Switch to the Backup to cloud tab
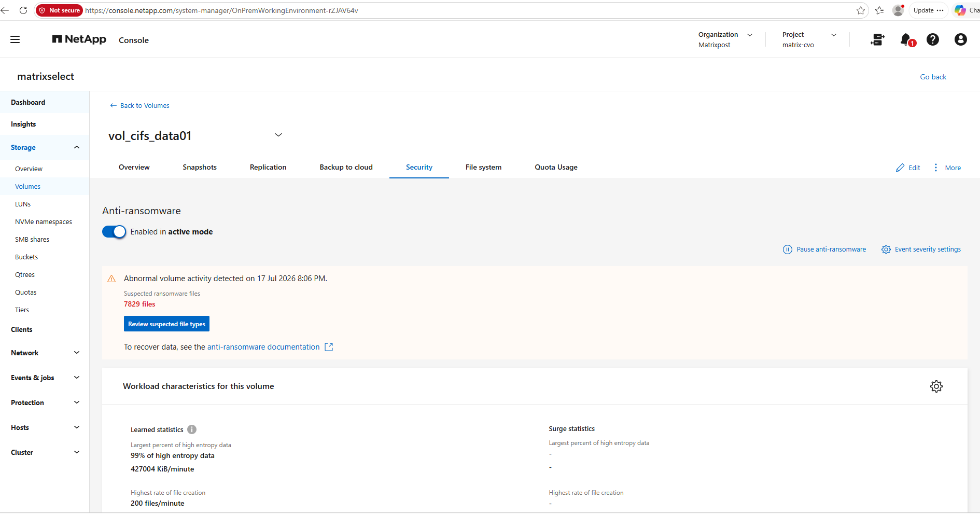This screenshot has height=514, width=980. click(x=346, y=167)
